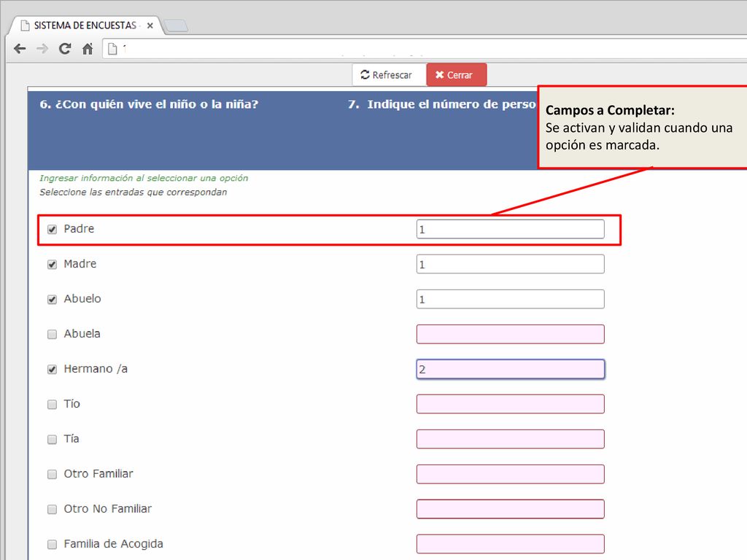The height and width of the screenshot is (560, 747).
Task: Click the Otro No Familiar label text
Action: pyautogui.click(x=108, y=508)
